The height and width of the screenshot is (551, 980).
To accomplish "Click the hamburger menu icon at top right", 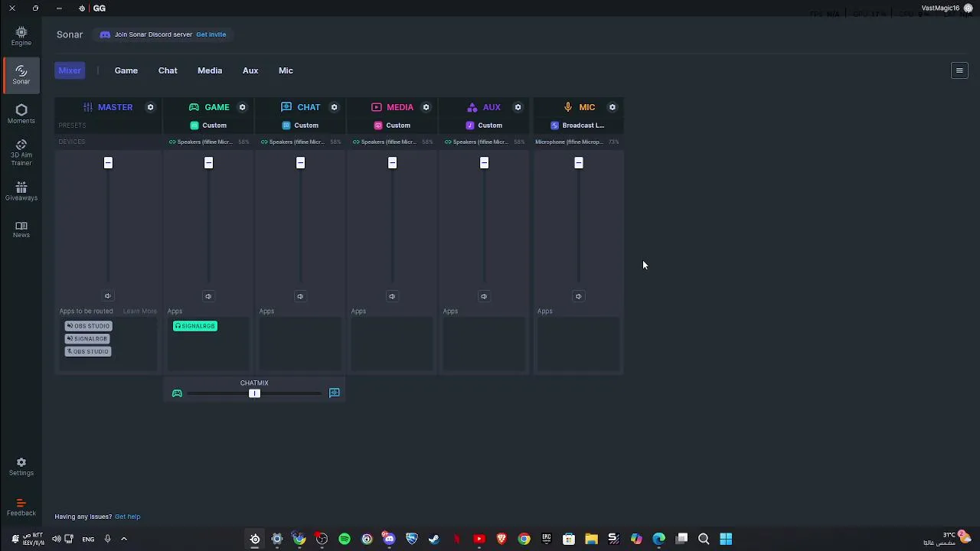I will pos(959,70).
